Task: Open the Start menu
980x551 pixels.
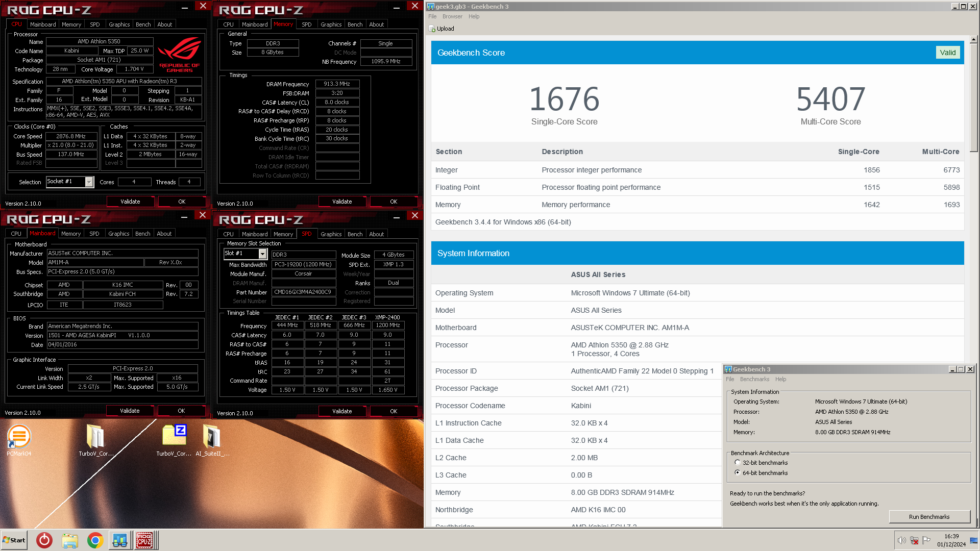Action: click(14, 540)
